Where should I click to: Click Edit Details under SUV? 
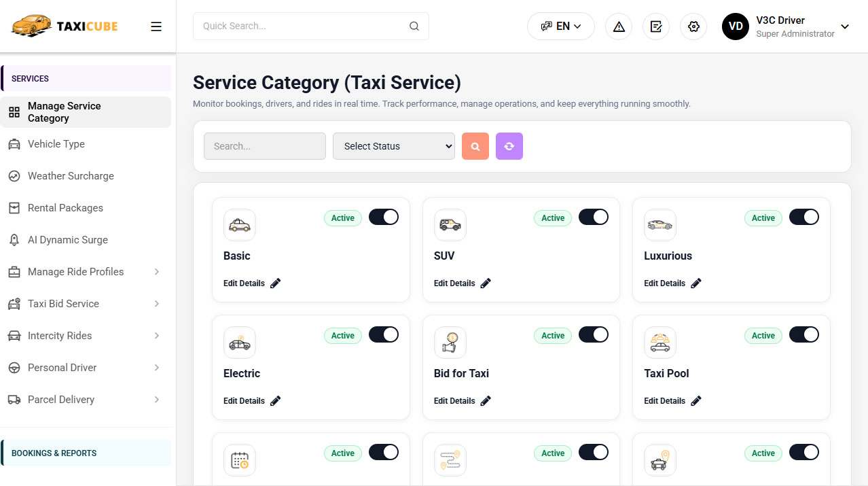point(454,283)
